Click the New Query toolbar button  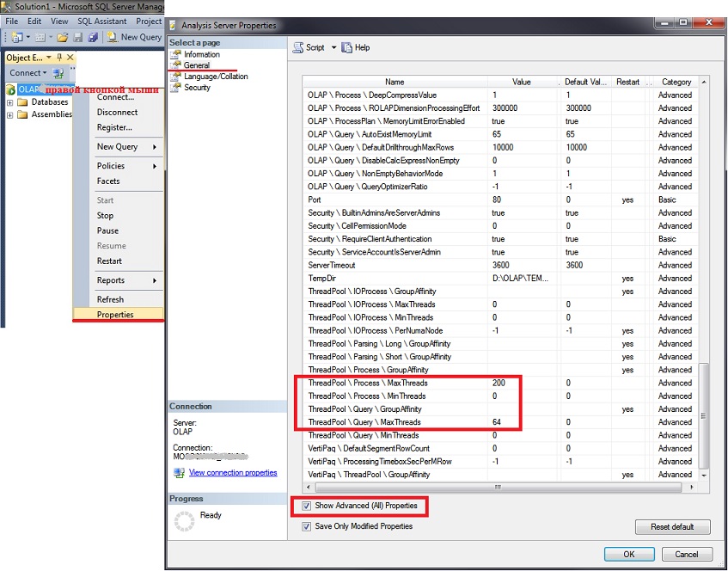(x=134, y=37)
